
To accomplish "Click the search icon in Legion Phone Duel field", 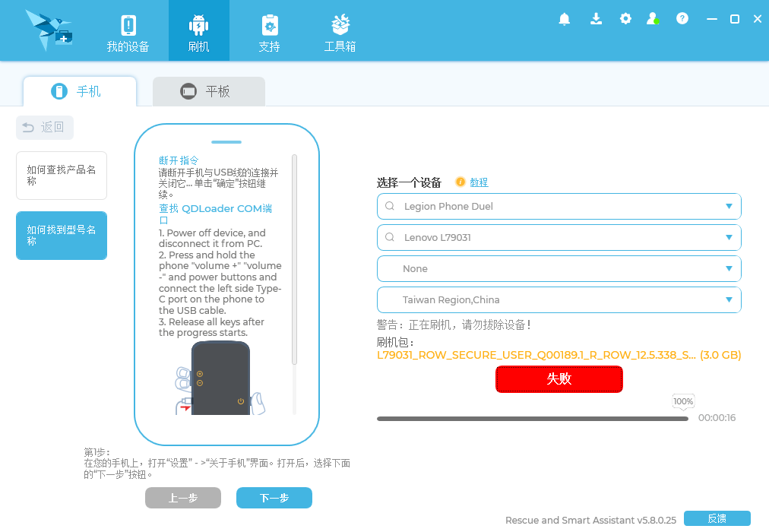I will (x=390, y=206).
